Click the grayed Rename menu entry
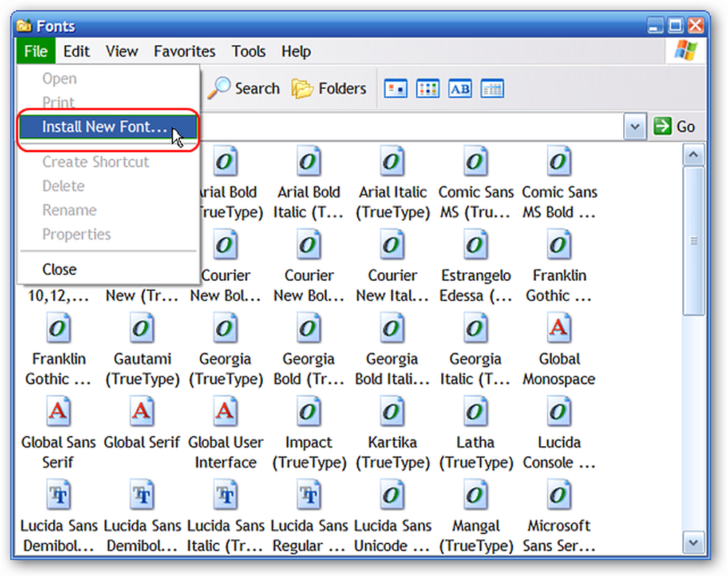The width and height of the screenshot is (728, 577). [x=108, y=210]
